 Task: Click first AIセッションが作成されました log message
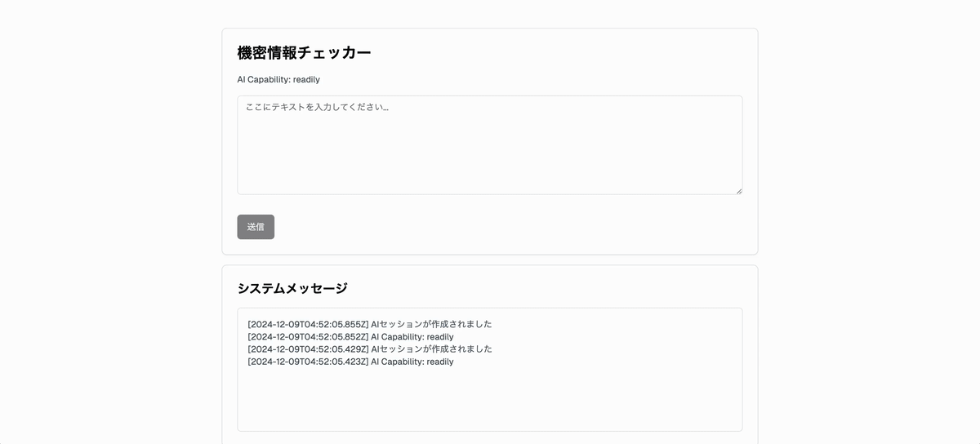point(431,324)
